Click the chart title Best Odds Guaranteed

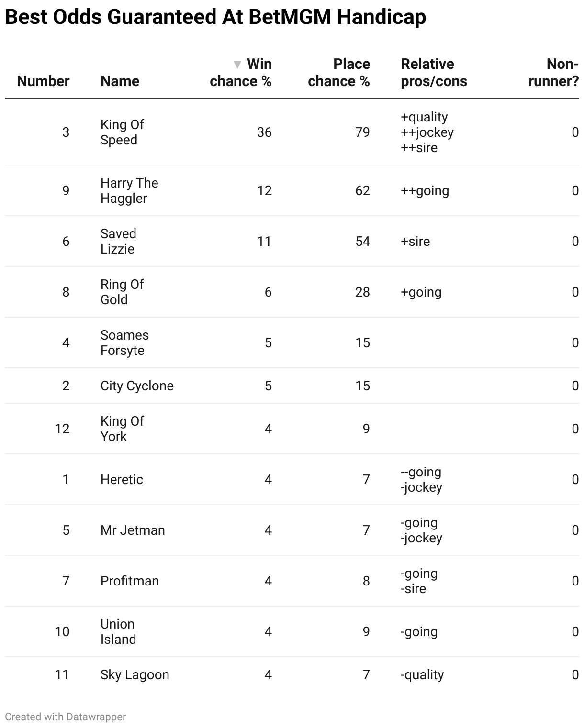tap(215, 17)
